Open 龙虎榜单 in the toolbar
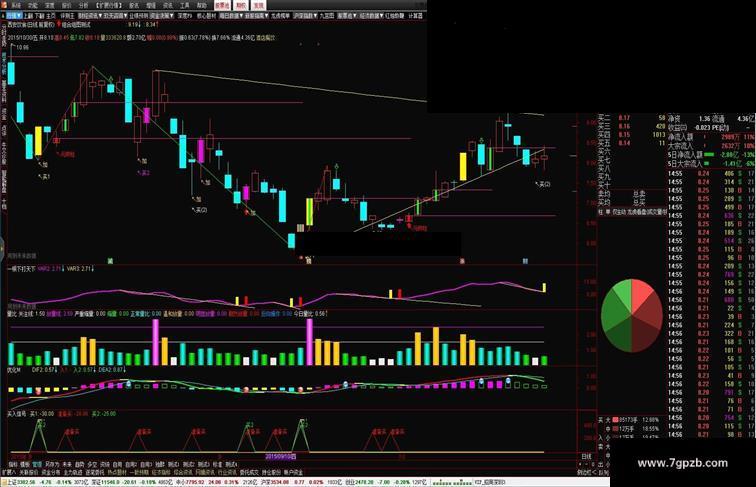 (280, 16)
